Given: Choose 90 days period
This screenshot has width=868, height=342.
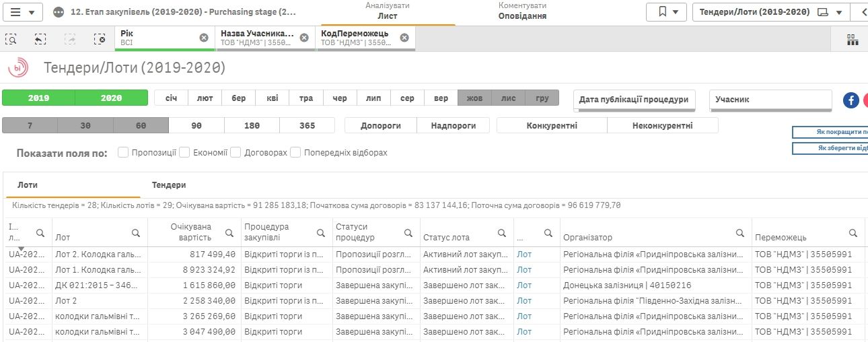Looking at the screenshot, I should click(x=196, y=125).
